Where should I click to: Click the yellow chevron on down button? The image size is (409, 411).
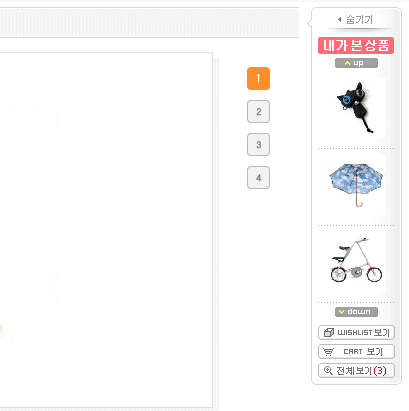click(x=341, y=312)
